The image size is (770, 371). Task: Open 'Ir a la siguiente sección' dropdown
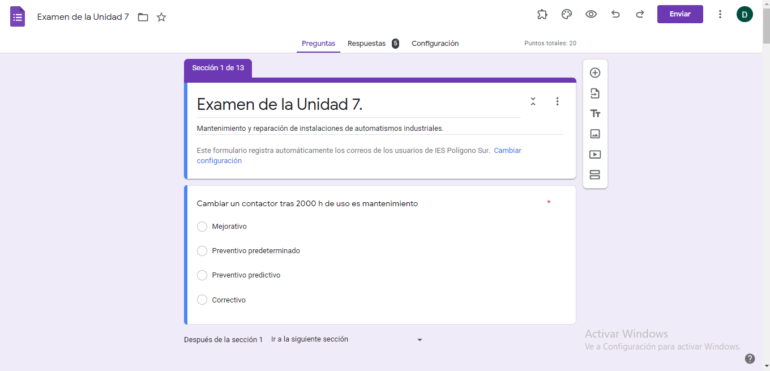[347, 339]
